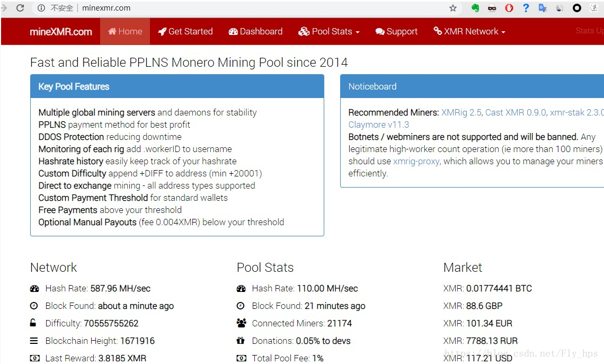Reload the page with the refresh icon

point(20,8)
